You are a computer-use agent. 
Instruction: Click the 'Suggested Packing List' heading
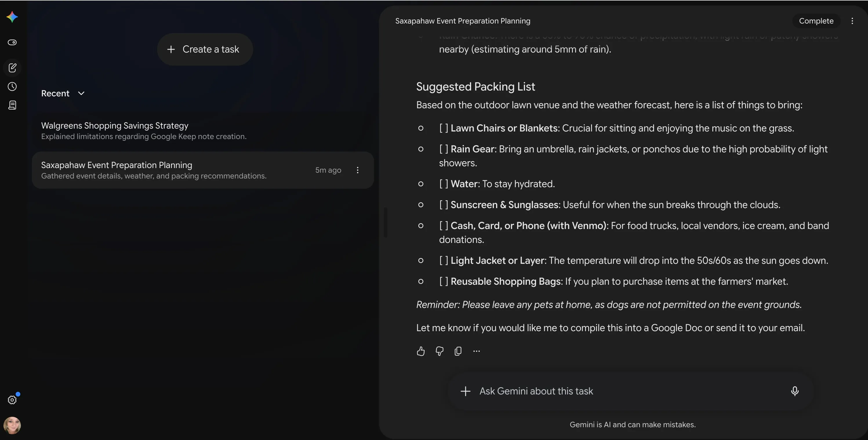pyautogui.click(x=475, y=87)
